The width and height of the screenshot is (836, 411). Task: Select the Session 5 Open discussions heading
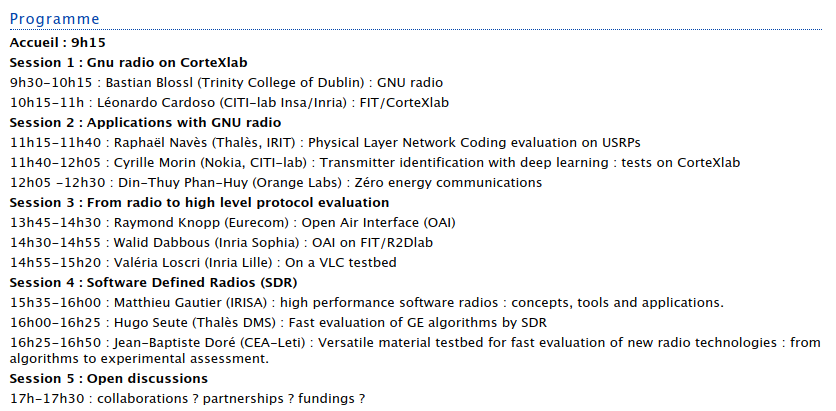point(109,379)
